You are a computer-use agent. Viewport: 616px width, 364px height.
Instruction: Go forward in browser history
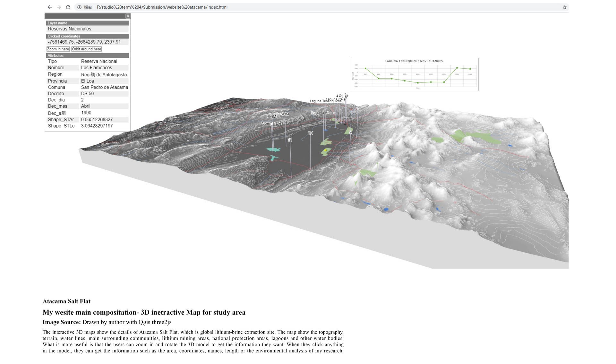pos(59,7)
